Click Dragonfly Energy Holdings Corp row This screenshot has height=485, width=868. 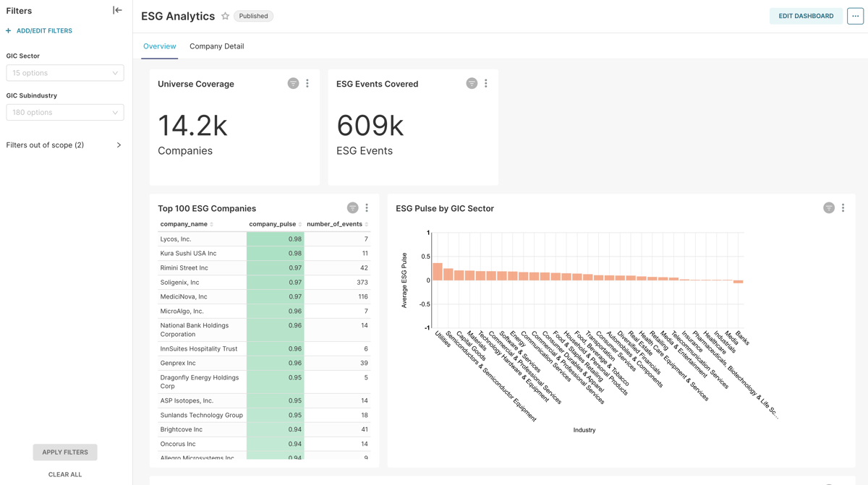click(x=264, y=382)
